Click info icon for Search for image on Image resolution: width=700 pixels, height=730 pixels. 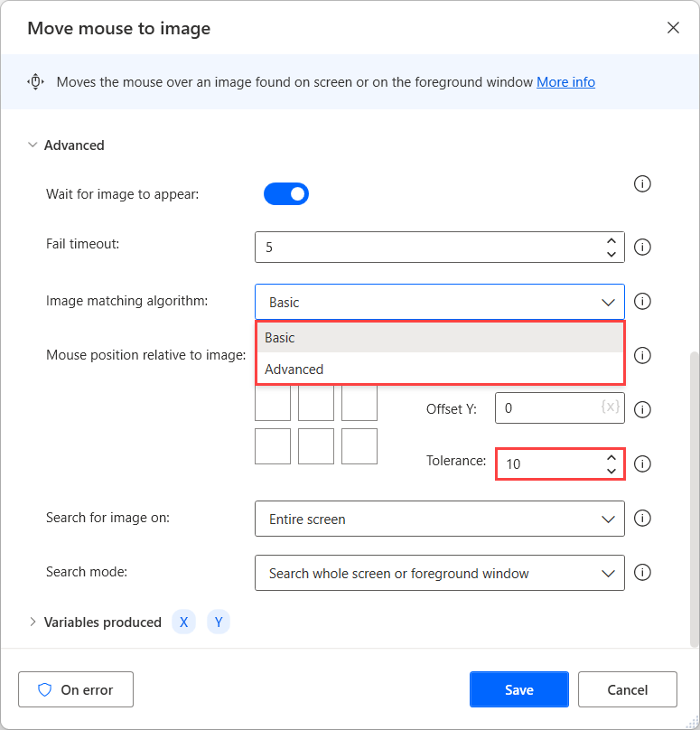(x=643, y=519)
